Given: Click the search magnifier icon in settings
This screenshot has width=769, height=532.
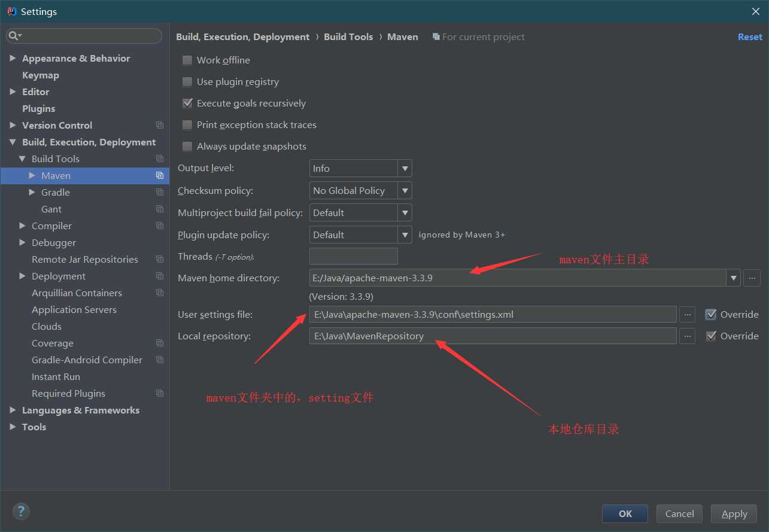Looking at the screenshot, I should point(14,37).
